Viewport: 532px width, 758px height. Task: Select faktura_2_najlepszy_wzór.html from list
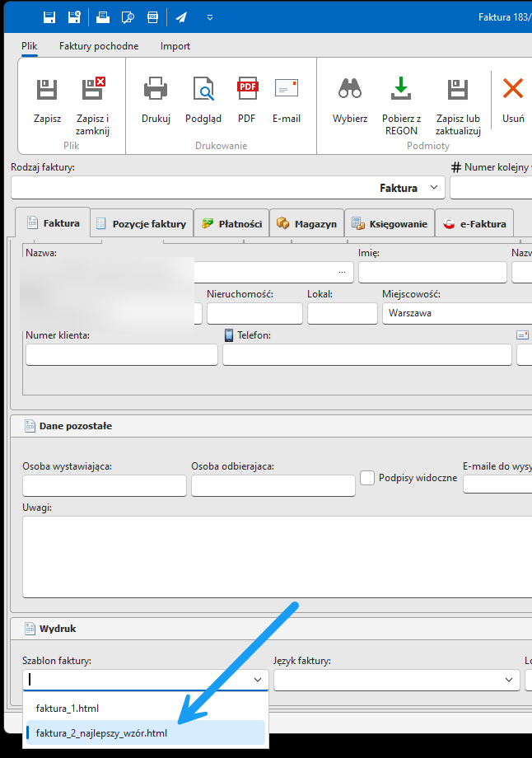point(101,732)
